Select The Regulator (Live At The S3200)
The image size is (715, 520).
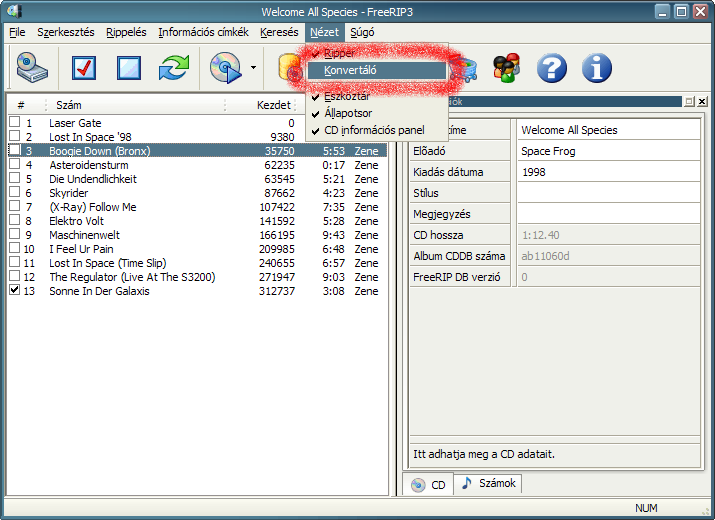pos(197,277)
